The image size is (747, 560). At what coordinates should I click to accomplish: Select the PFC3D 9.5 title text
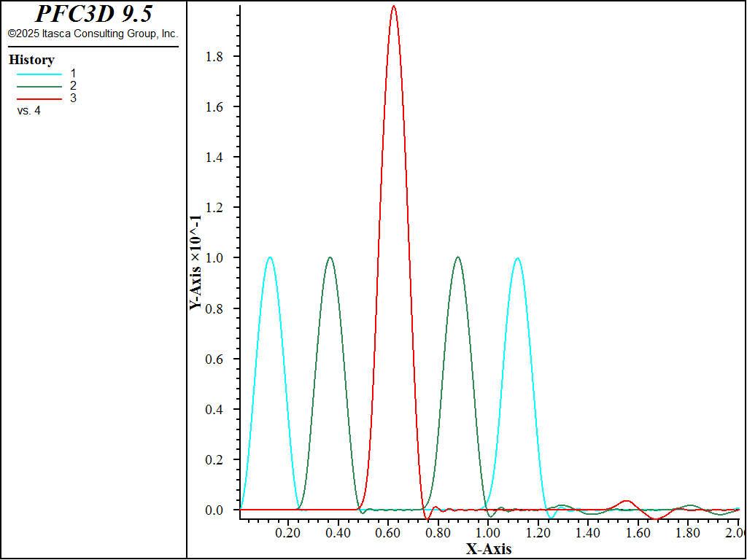coord(94,14)
